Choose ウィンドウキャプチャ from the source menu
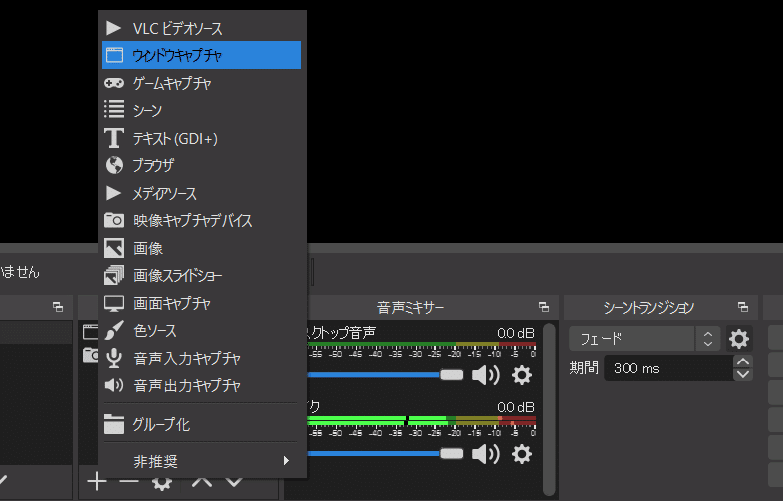Image resolution: width=783 pixels, height=501 pixels. click(x=201, y=55)
